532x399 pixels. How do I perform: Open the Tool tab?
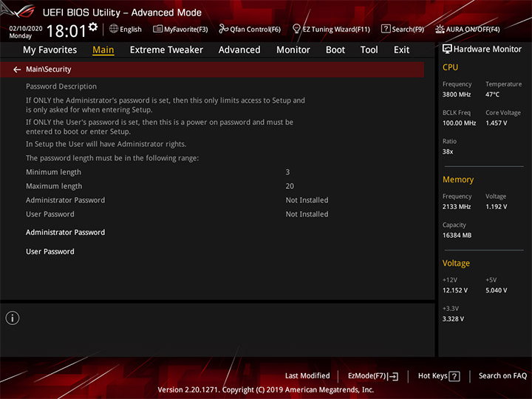pyautogui.click(x=369, y=50)
